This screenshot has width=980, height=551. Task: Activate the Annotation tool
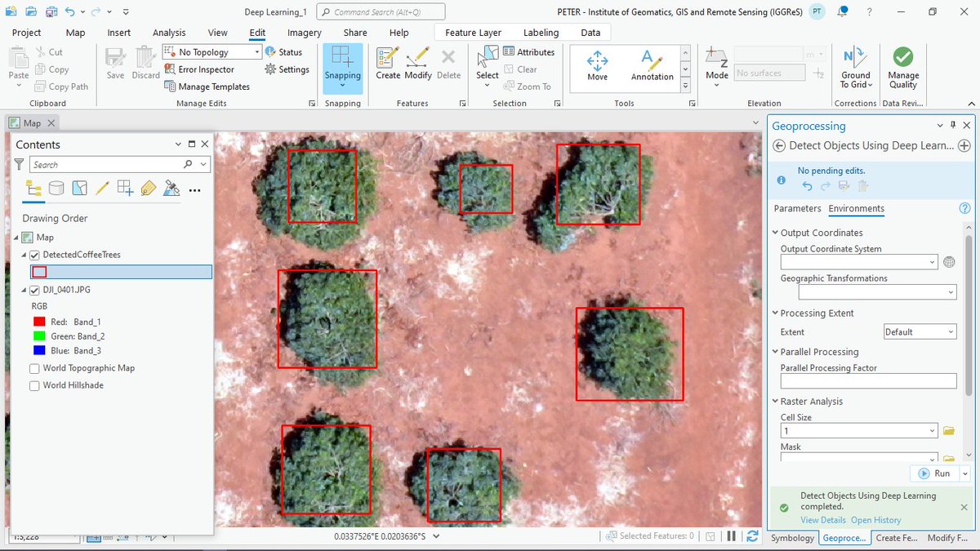[x=652, y=63]
